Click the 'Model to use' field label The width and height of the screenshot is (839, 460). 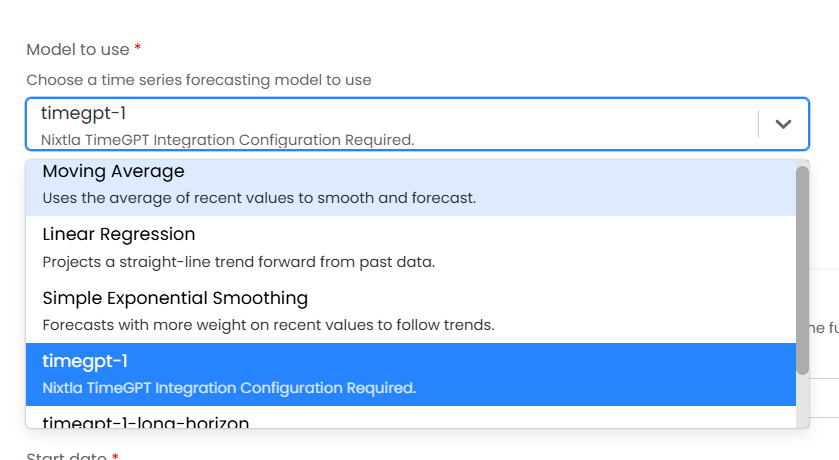(77, 49)
